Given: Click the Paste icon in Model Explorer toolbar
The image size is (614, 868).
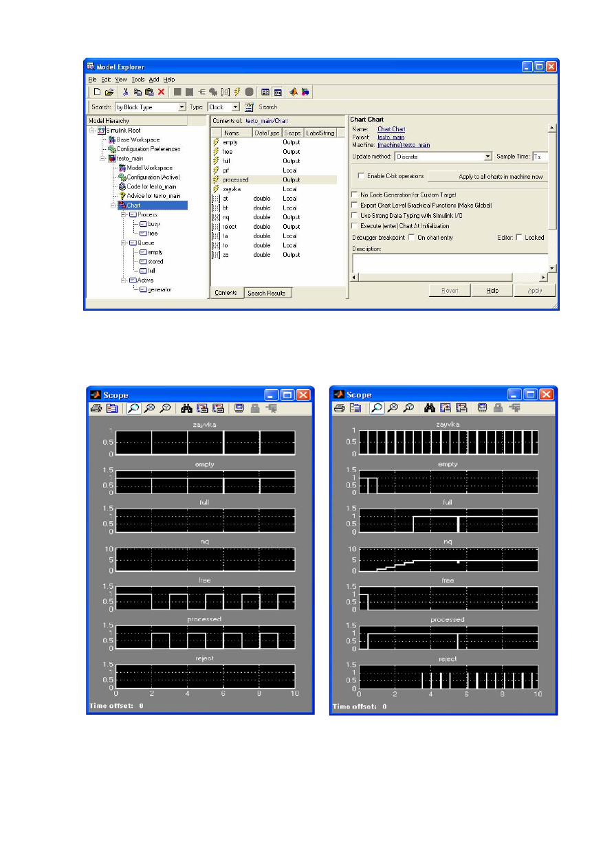Looking at the screenshot, I should coord(149,91).
